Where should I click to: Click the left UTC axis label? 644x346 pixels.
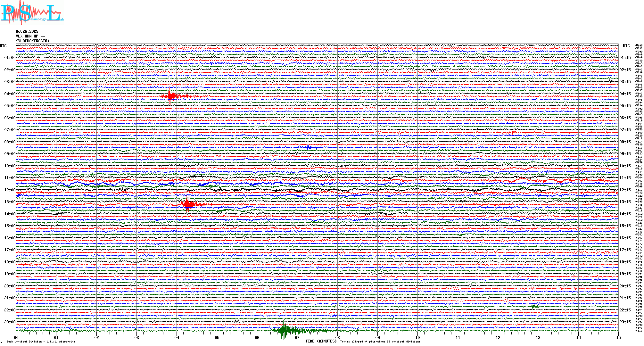(3, 46)
